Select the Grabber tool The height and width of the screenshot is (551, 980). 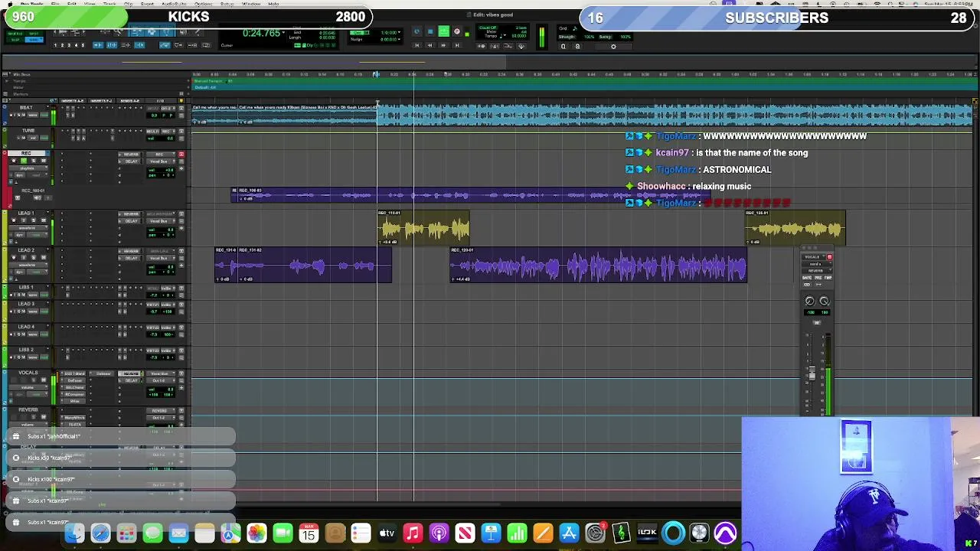[167, 31]
